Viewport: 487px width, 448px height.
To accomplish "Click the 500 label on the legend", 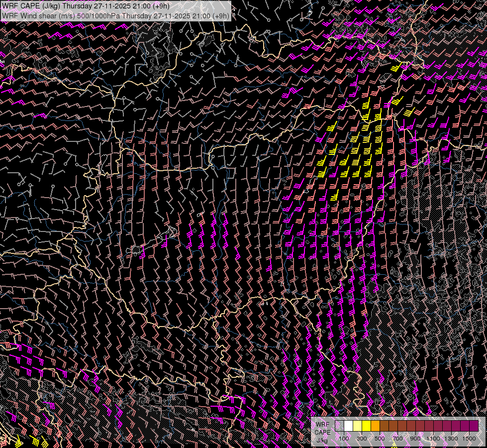I will click(x=380, y=439).
